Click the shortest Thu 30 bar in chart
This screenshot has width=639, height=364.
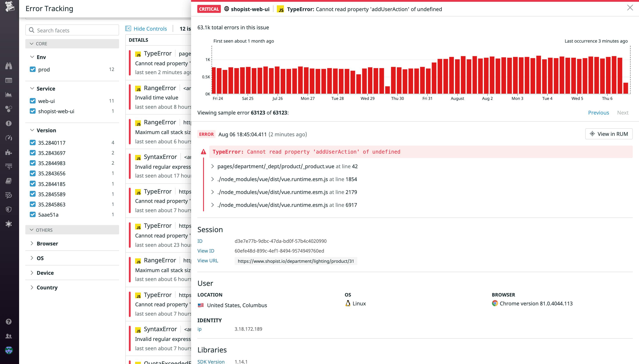pos(387,90)
